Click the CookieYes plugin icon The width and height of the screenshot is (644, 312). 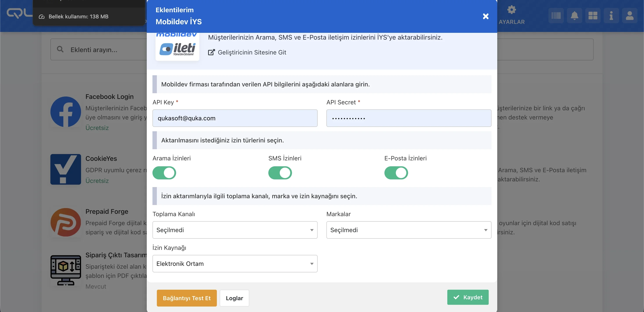(65, 169)
